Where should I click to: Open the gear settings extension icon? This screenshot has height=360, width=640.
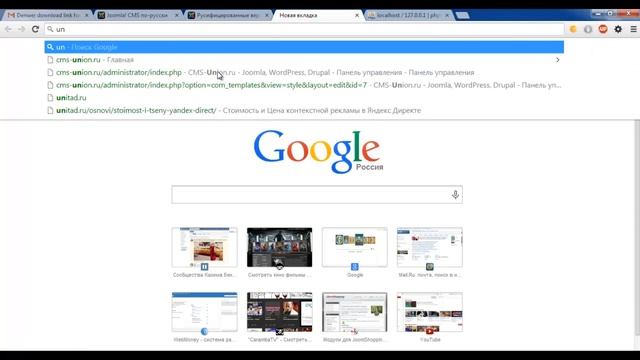pos(618,29)
